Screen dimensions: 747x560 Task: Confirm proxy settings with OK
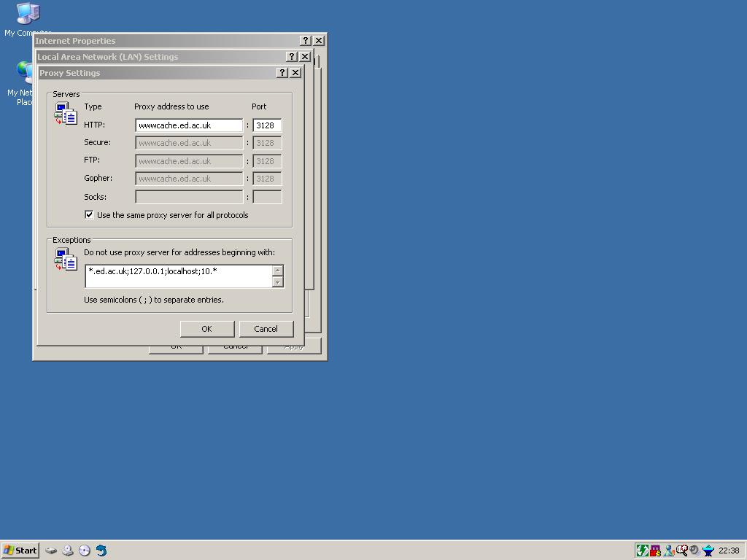click(x=206, y=329)
